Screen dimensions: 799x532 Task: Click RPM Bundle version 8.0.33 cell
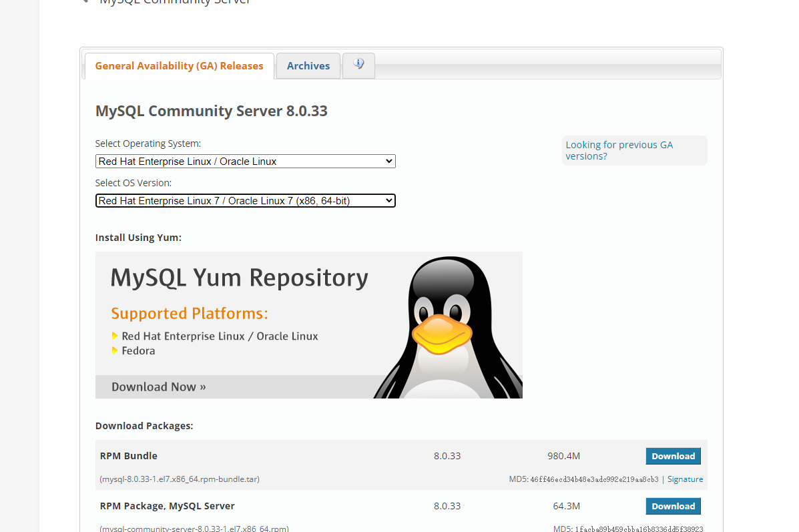coord(447,456)
